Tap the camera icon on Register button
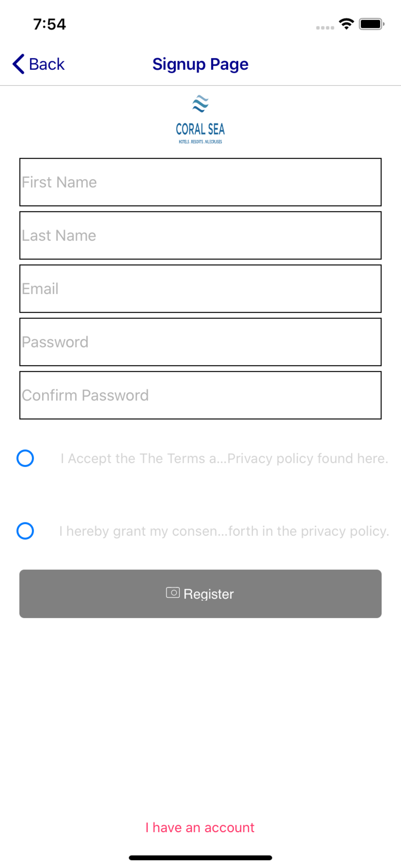The height and width of the screenshot is (868, 401). (173, 592)
